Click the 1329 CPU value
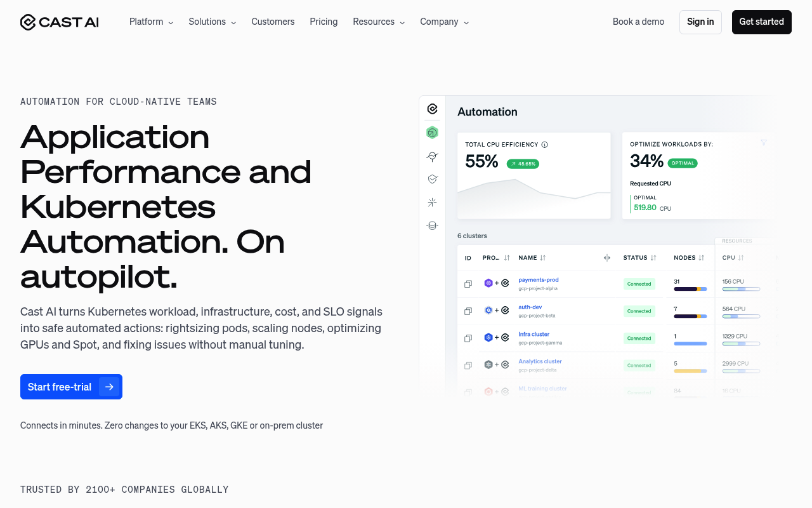This screenshot has width=812, height=508. (735, 336)
